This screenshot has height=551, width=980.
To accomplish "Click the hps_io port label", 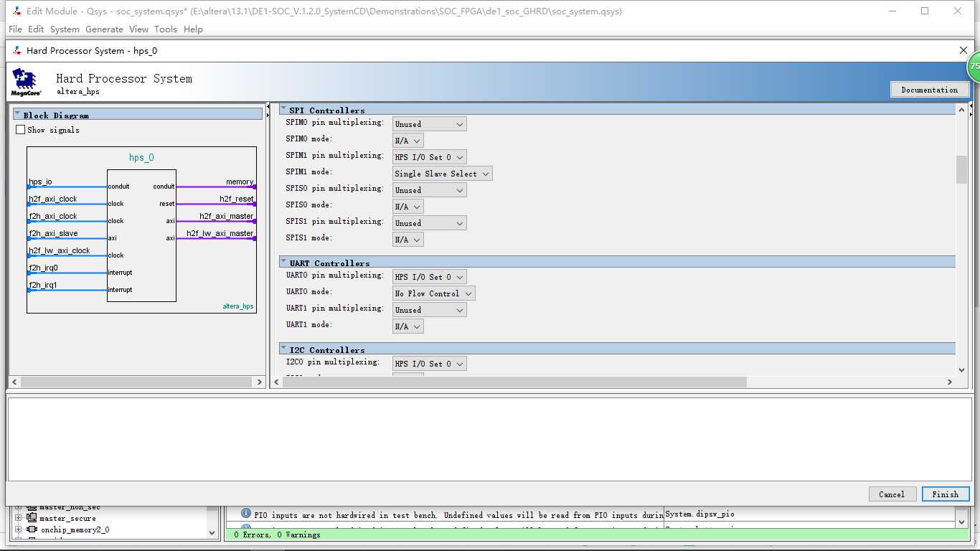I will tap(40, 182).
